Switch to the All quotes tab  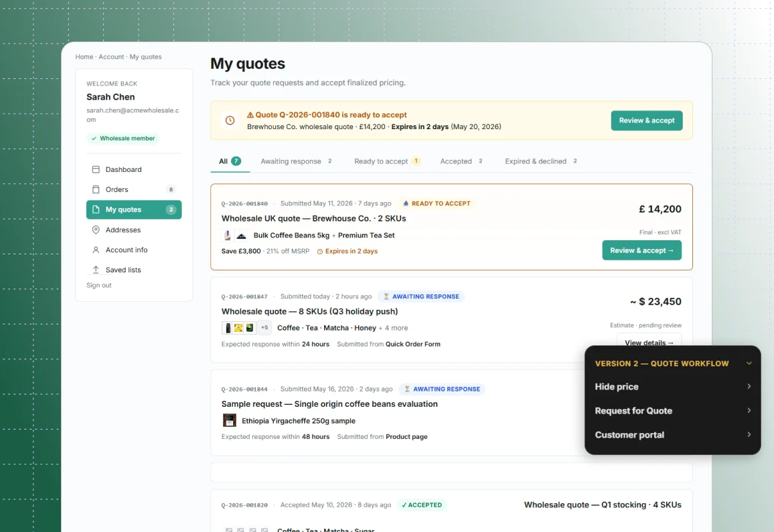point(230,161)
